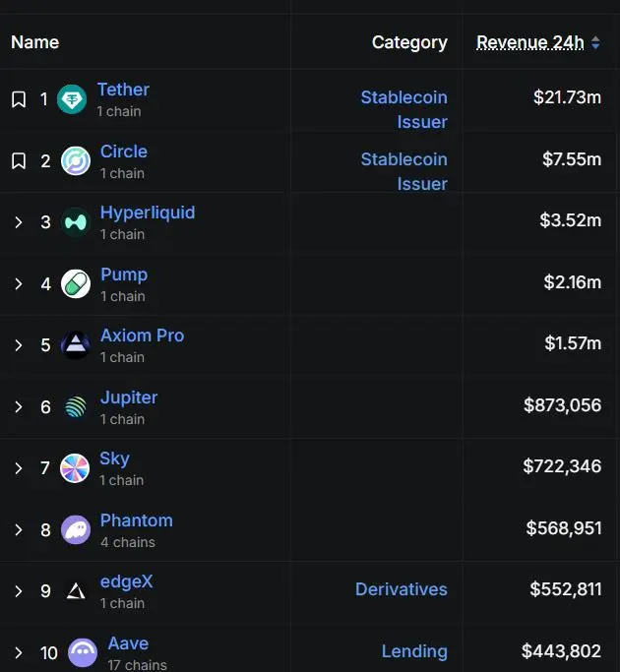This screenshot has width=620, height=672.
Task: Sort by Revenue 24h arrows
Action: [595, 42]
